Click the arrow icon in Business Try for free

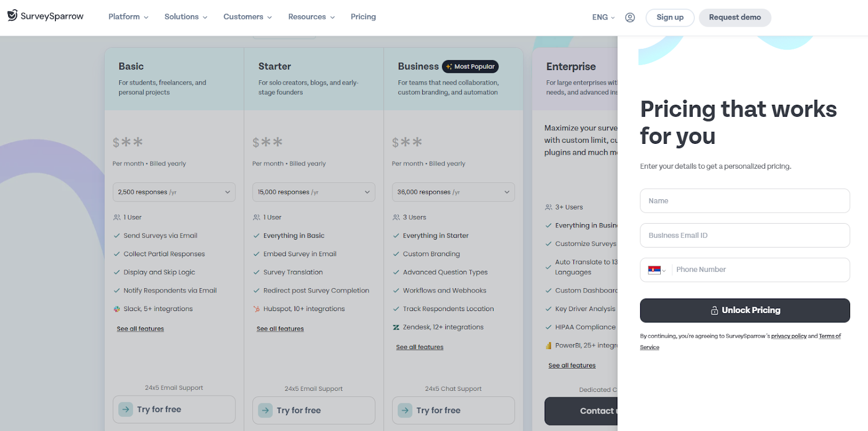pos(405,410)
